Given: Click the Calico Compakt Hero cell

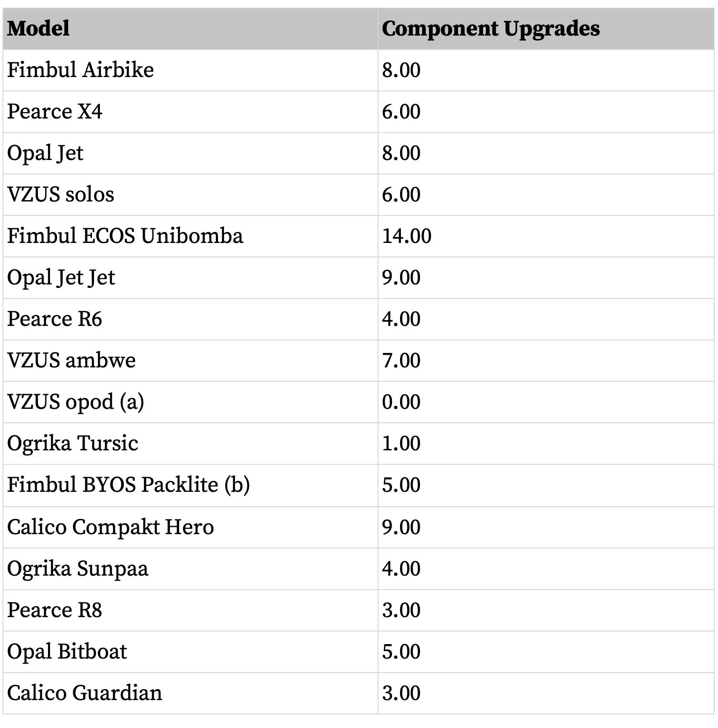Looking at the screenshot, I should click(110, 527).
